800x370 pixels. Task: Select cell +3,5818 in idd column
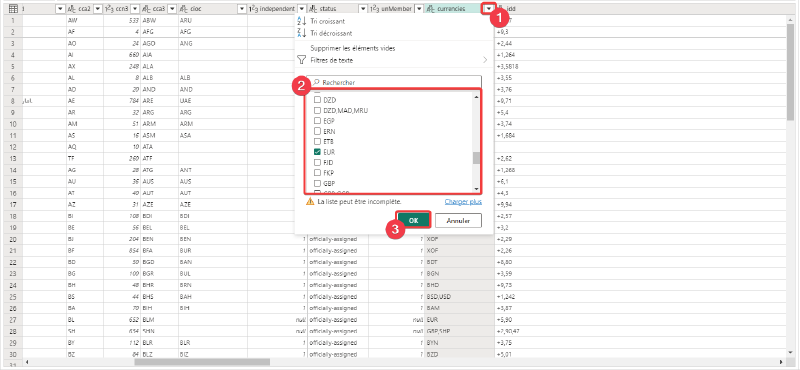tap(640, 66)
